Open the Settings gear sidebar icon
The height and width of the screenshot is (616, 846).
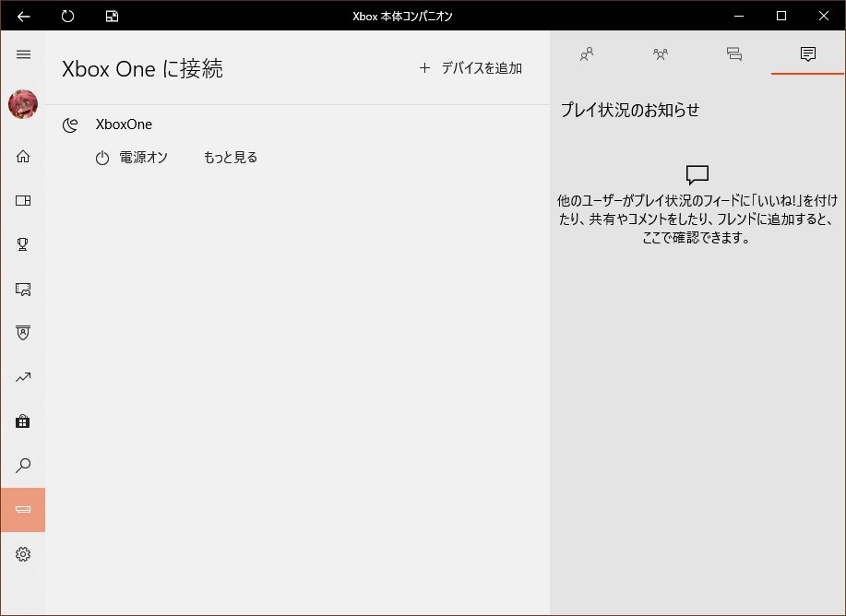click(23, 554)
